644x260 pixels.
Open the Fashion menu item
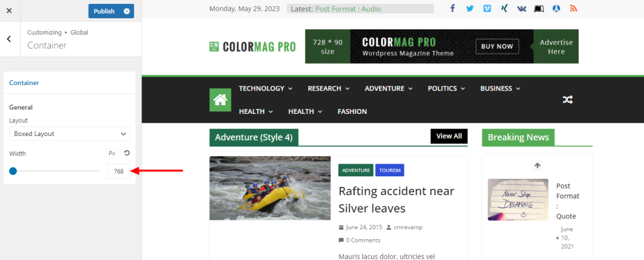pyautogui.click(x=352, y=111)
